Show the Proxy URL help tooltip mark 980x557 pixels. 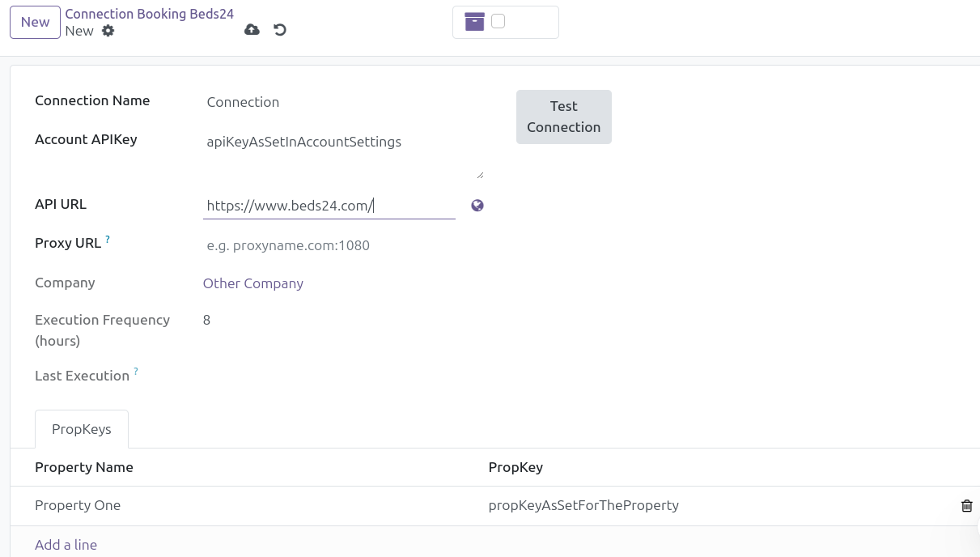click(108, 240)
